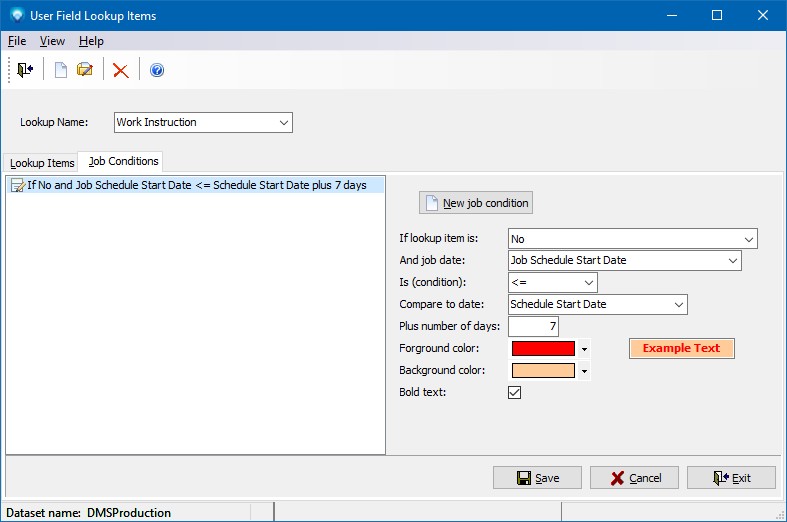Open the 'And job date' dropdown
The width and height of the screenshot is (787, 522).
[732, 261]
